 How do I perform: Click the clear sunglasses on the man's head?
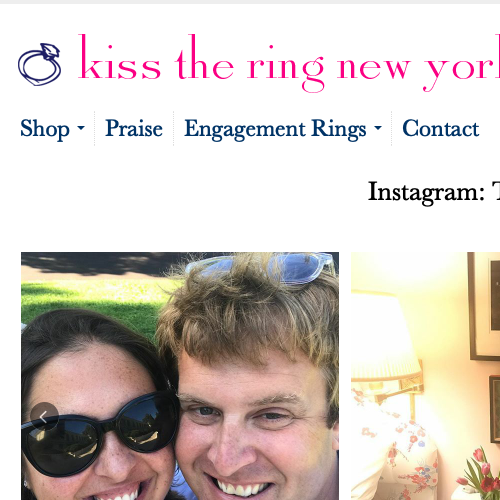tap(260, 267)
